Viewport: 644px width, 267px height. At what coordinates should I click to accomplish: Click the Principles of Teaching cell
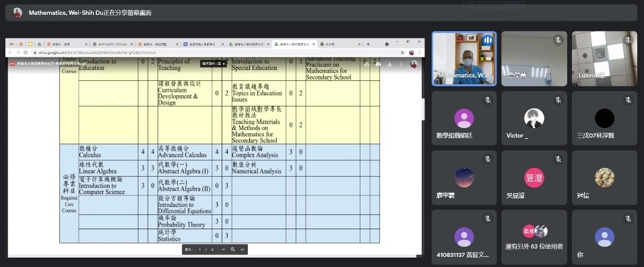185,69
